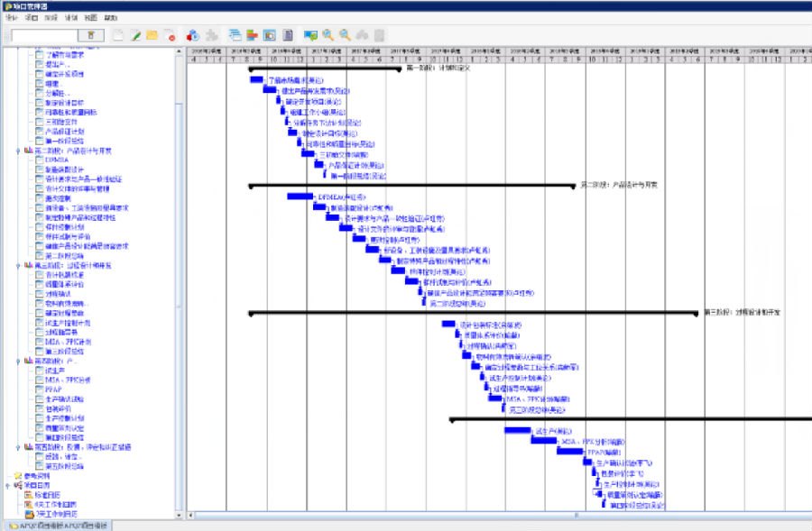Click the second magnifier zoom icon
812x531 pixels.
[346, 35]
